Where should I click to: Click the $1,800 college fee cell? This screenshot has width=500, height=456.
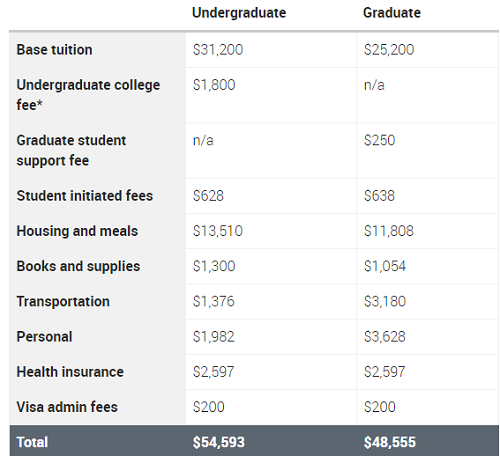click(x=214, y=85)
